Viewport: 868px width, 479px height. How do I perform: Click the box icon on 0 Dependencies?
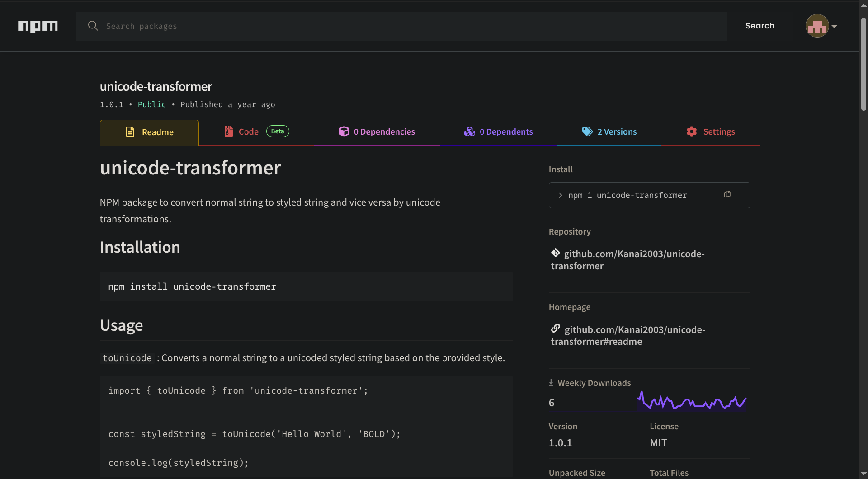click(344, 131)
